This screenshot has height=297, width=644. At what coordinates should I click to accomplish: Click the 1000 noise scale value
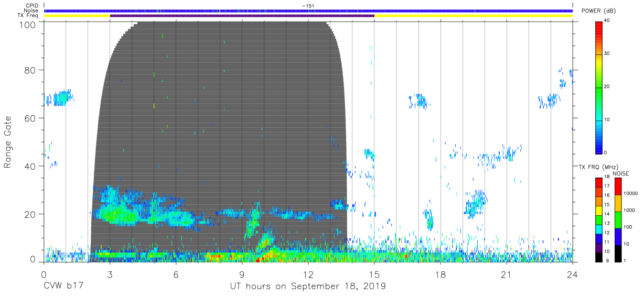pos(630,210)
